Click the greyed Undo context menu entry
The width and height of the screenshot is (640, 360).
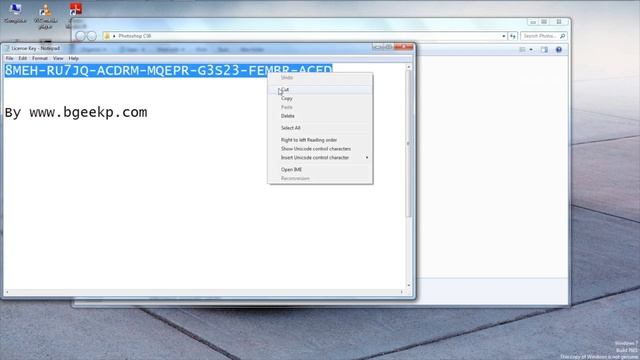[320, 78]
